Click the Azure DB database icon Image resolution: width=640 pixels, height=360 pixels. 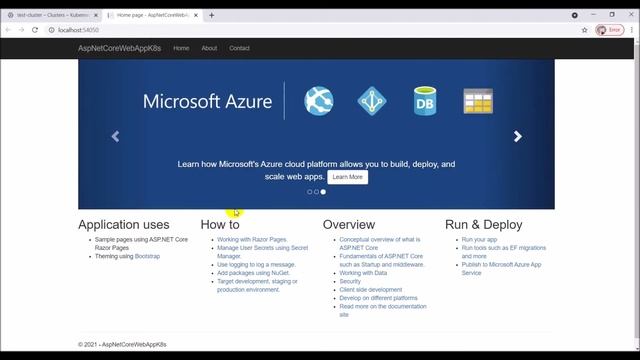[425, 101]
